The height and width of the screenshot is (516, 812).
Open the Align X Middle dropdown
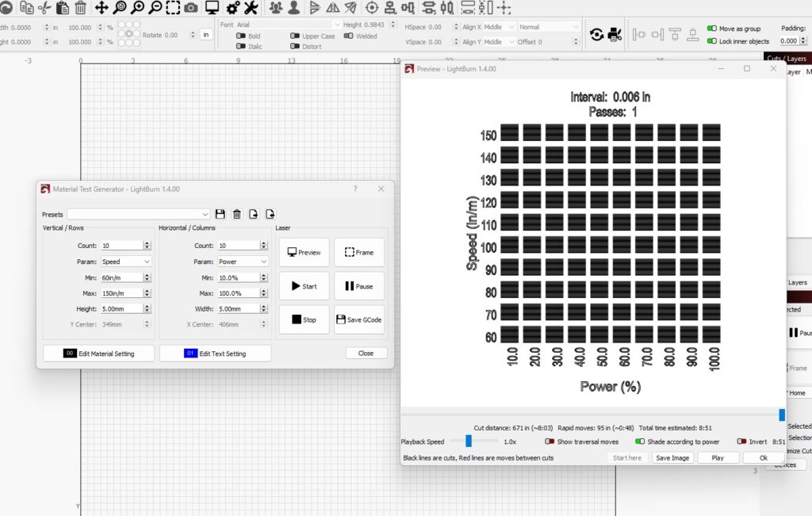[500, 27]
